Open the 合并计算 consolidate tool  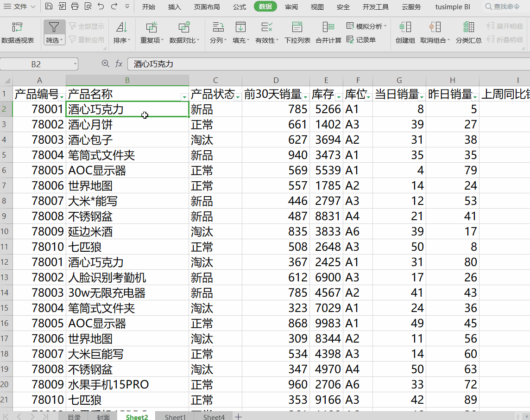[328, 33]
